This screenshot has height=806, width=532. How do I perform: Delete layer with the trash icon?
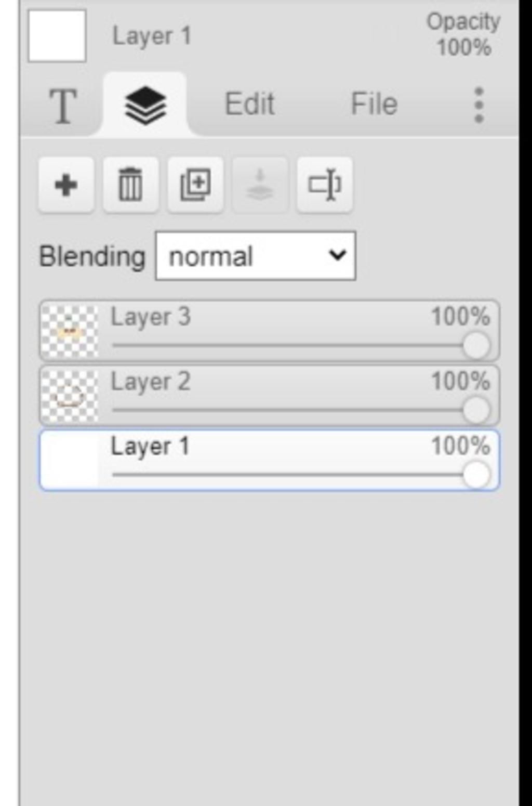pyautogui.click(x=130, y=185)
